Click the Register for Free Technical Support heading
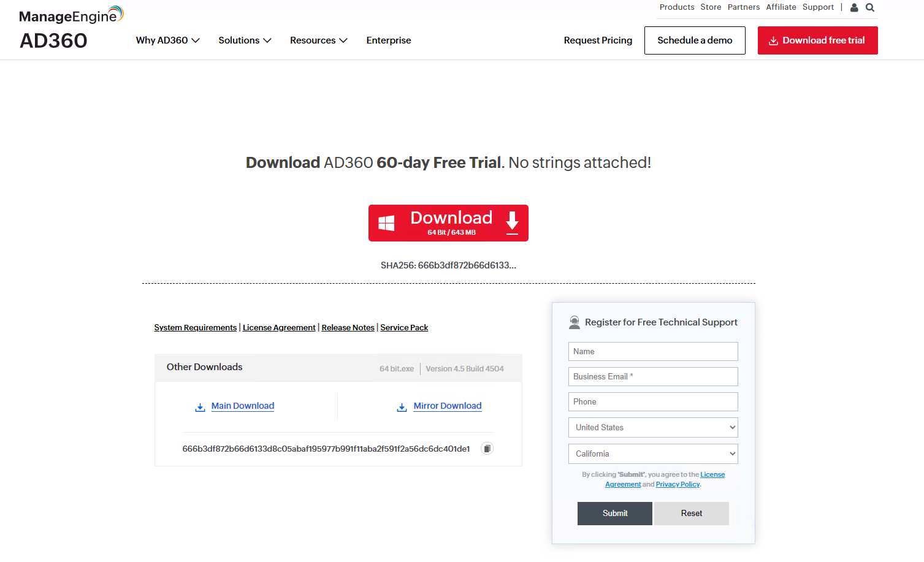The width and height of the screenshot is (924, 562). 661,322
